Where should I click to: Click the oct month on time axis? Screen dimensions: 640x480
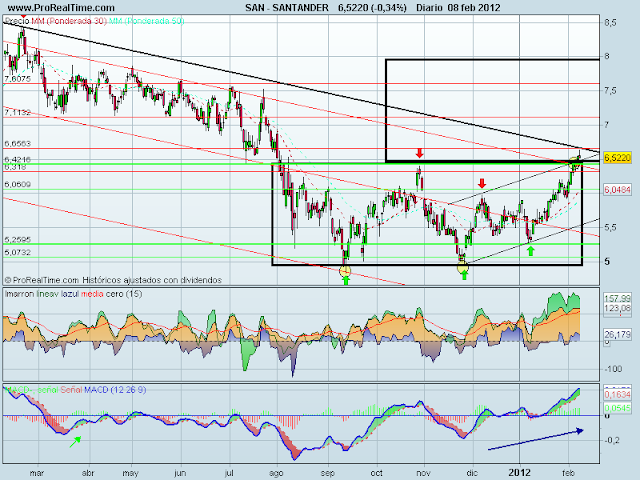pos(376,473)
